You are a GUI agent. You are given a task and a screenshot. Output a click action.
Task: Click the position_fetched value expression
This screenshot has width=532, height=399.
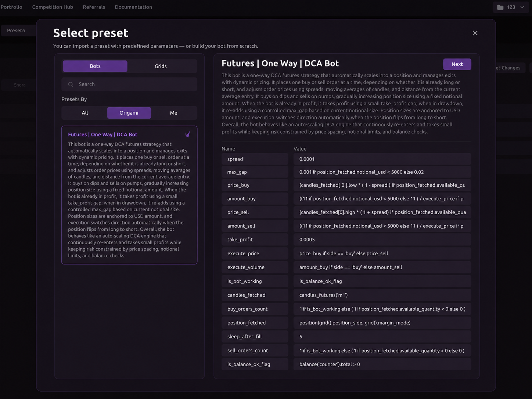point(382,323)
